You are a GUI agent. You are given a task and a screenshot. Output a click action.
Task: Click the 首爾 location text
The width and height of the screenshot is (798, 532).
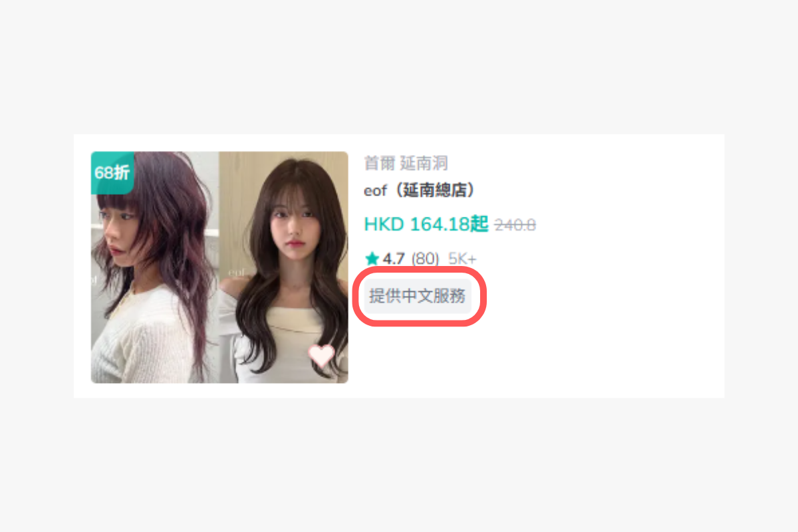(380, 163)
